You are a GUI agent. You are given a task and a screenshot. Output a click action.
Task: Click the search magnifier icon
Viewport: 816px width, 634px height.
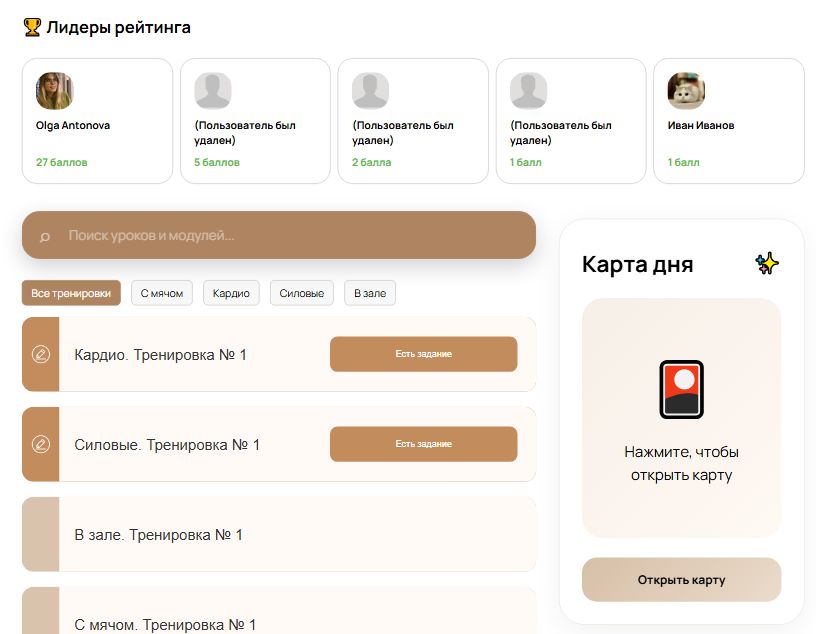pyautogui.click(x=45, y=237)
